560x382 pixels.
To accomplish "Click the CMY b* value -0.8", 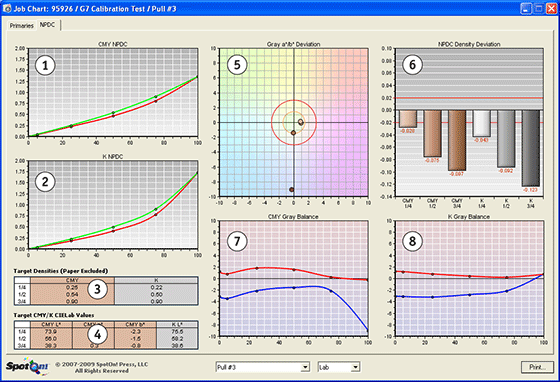I will (x=135, y=346).
